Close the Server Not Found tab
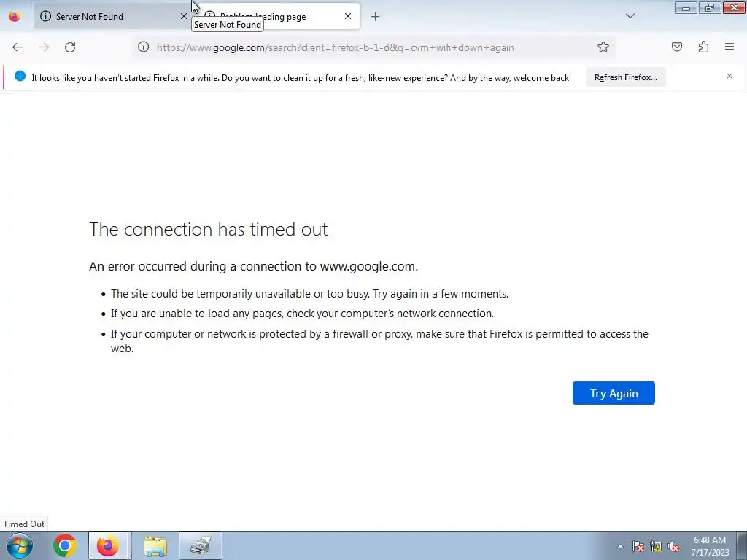 183,16
